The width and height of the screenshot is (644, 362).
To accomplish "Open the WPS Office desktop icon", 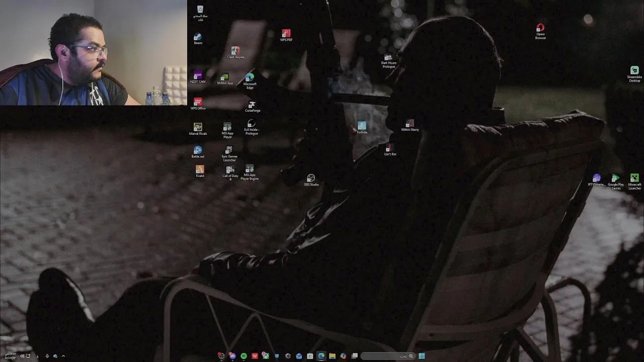I will [198, 104].
